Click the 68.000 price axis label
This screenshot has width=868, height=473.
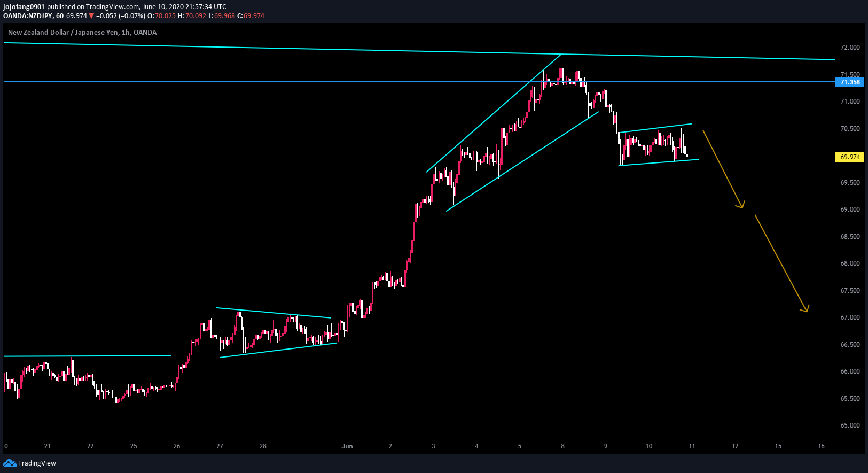pyautogui.click(x=850, y=263)
